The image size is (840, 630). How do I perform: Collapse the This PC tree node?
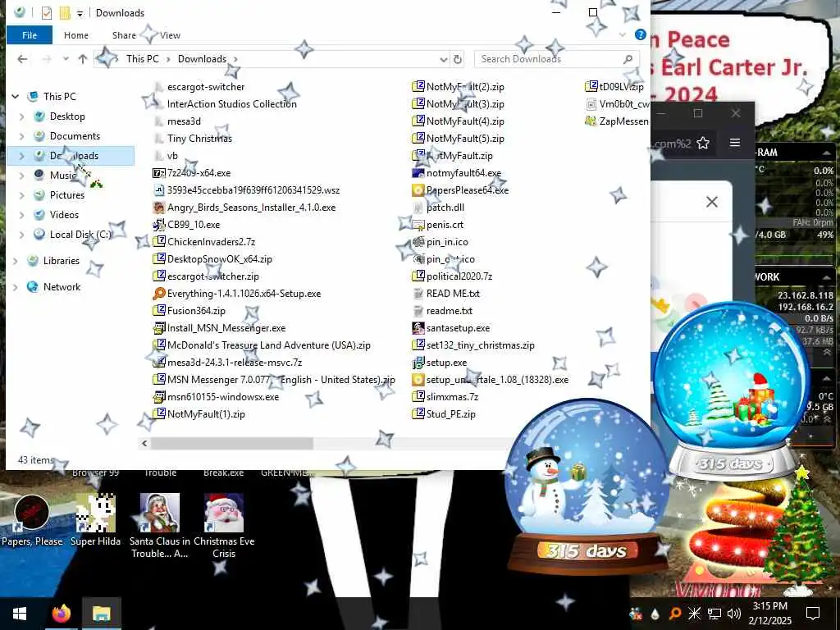coord(16,97)
